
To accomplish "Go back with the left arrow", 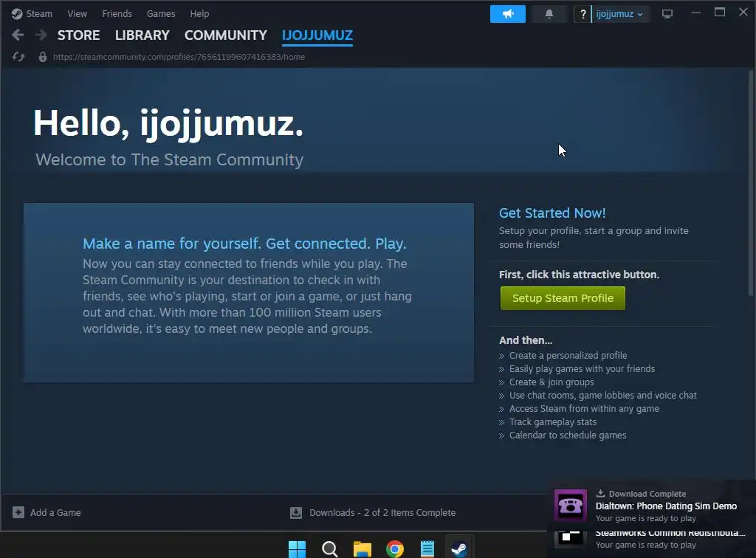I will click(x=18, y=35).
